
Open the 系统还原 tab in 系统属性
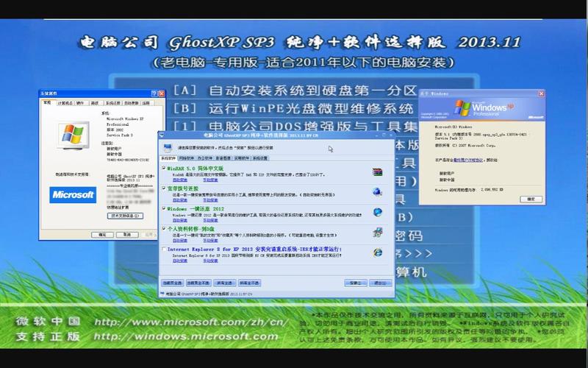113,103
